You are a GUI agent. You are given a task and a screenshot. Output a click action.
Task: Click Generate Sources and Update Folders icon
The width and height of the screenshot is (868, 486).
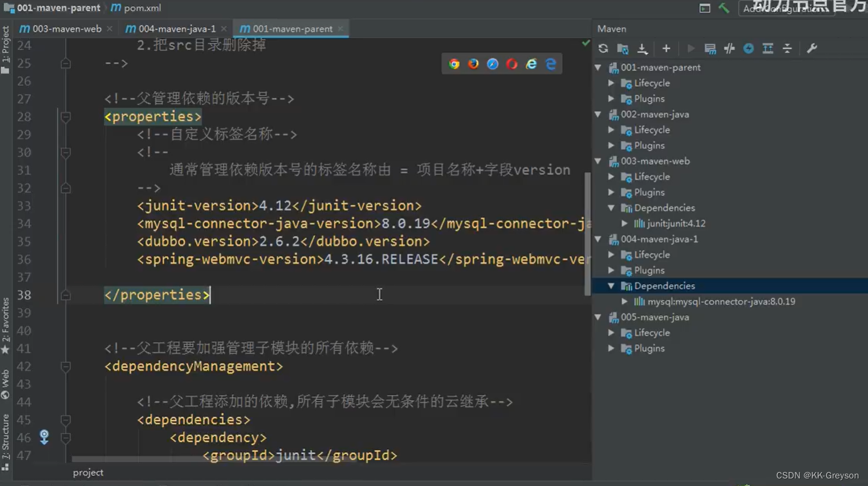tap(623, 49)
